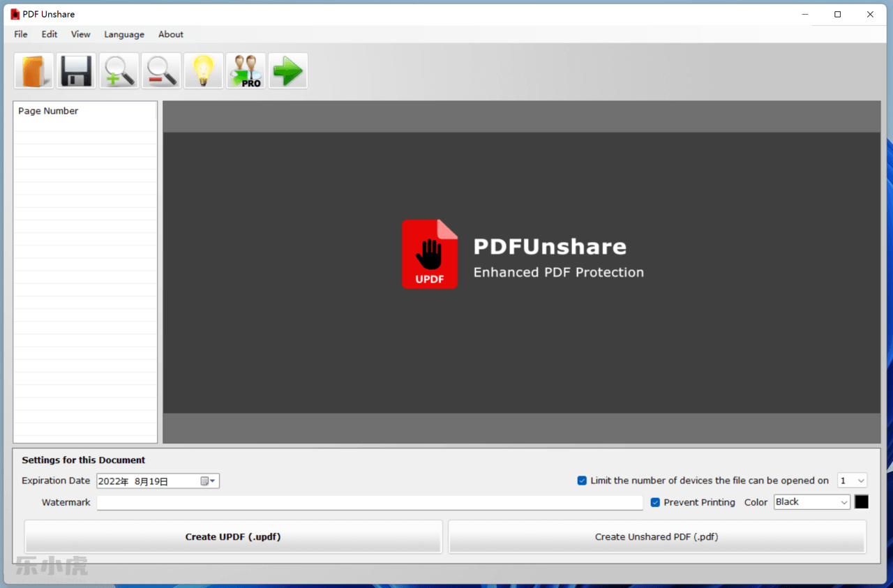Click Create Unshared PDF (.pdf) button
The width and height of the screenshot is (893, 588).
pos(656,537)
